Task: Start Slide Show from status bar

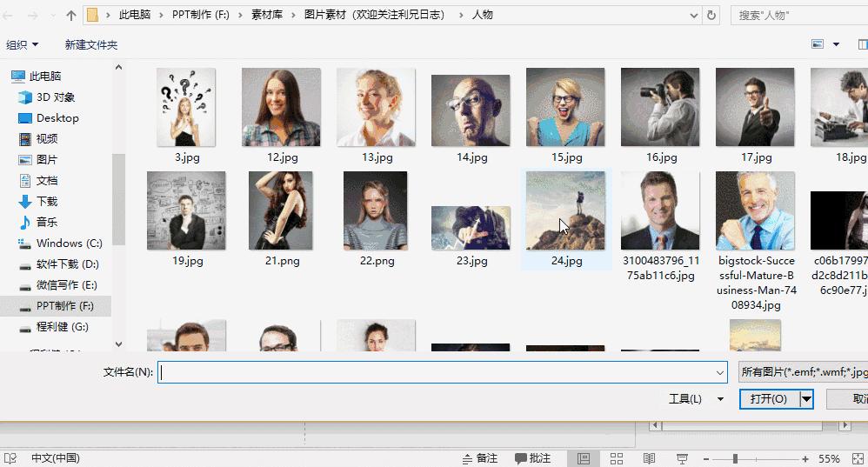Action: tap(682, 458)
